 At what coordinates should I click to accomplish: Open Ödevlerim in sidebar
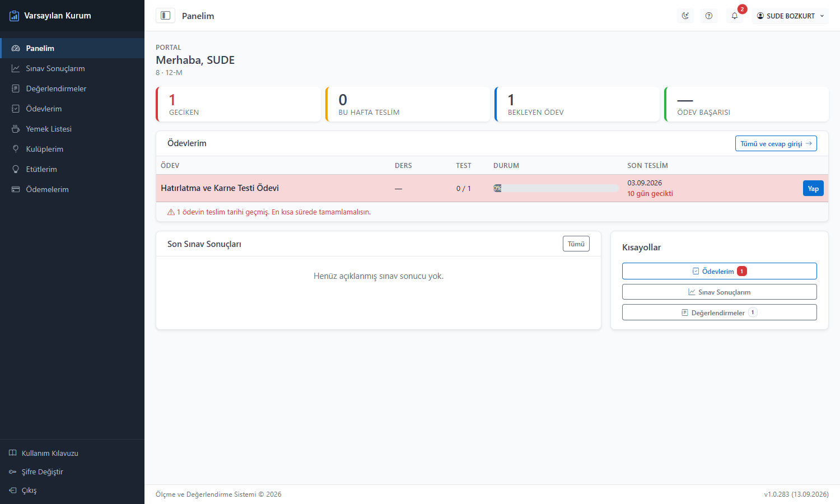[x=72, y=109]
